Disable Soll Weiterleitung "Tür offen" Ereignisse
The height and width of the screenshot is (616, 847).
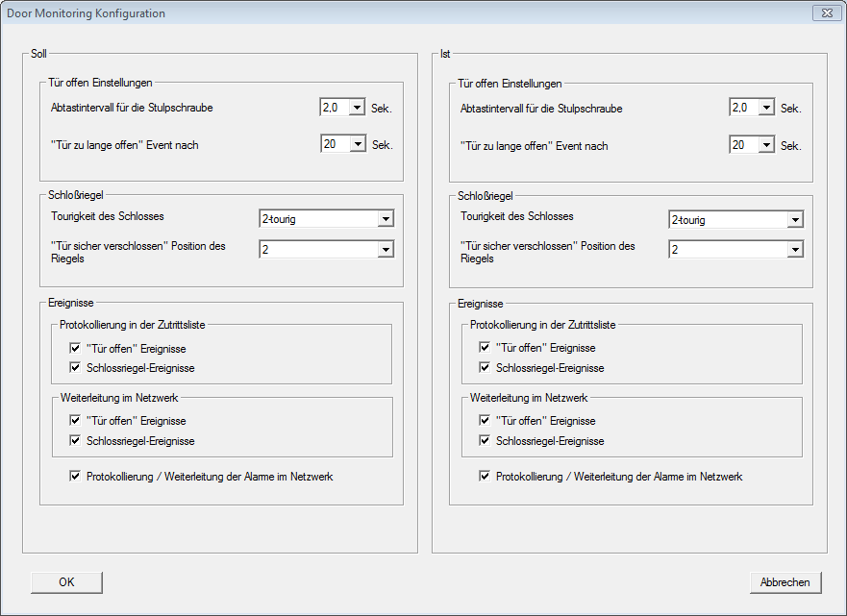[x=75, y=421]
